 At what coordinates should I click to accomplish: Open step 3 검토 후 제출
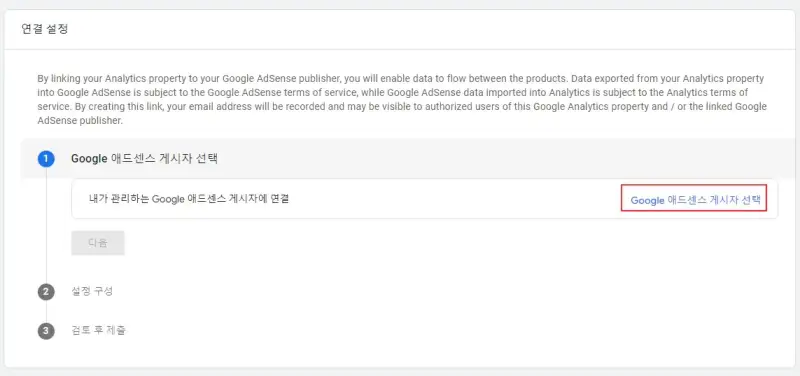[98, 330]
